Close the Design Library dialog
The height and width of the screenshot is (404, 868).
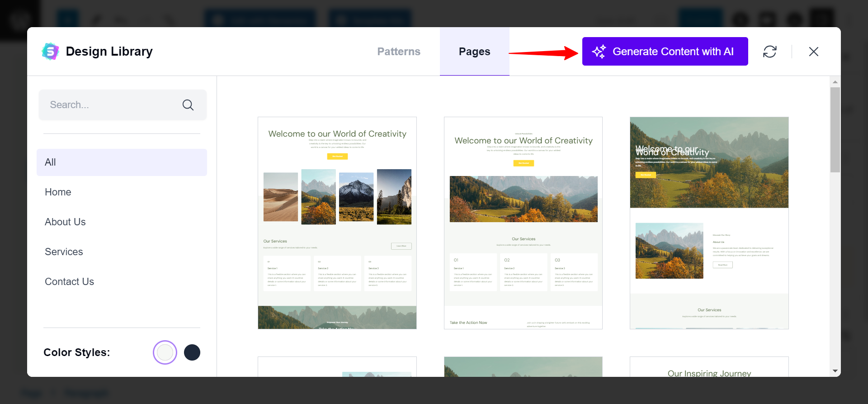[x=814, y=52]
